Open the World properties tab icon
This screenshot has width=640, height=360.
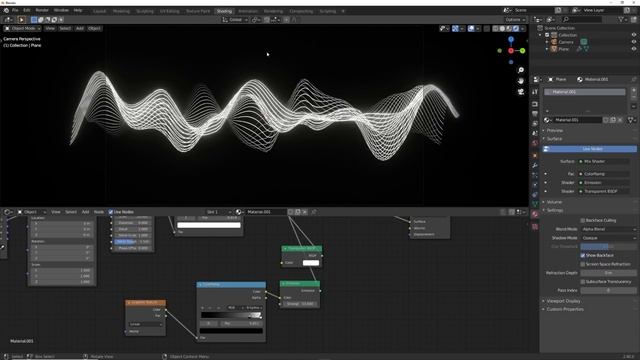[535, 143]
